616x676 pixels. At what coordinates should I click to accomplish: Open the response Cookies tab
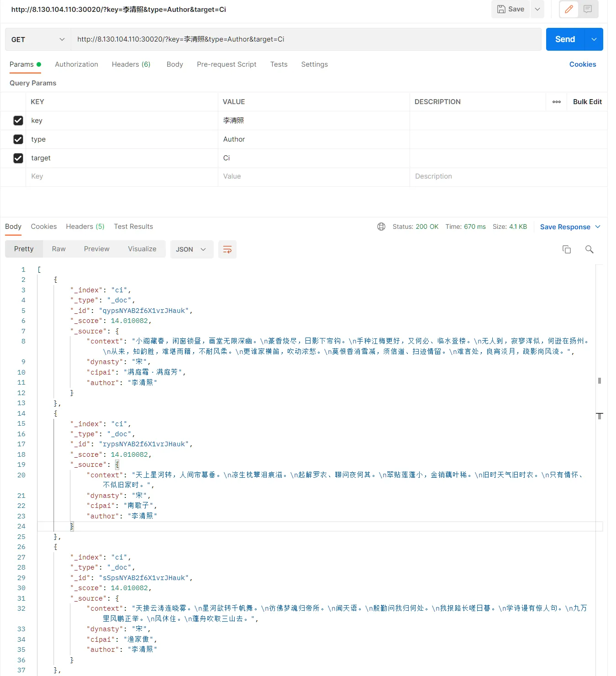point(44,227)
